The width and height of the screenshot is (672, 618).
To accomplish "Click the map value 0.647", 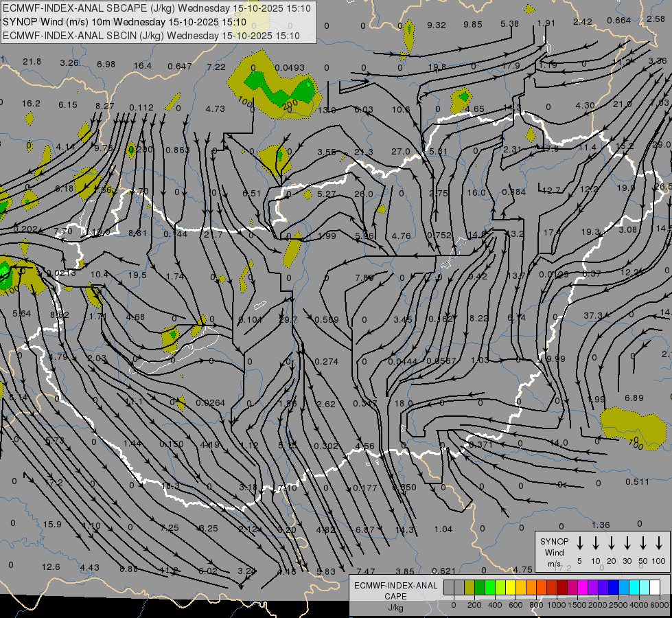I will point(180,67).
